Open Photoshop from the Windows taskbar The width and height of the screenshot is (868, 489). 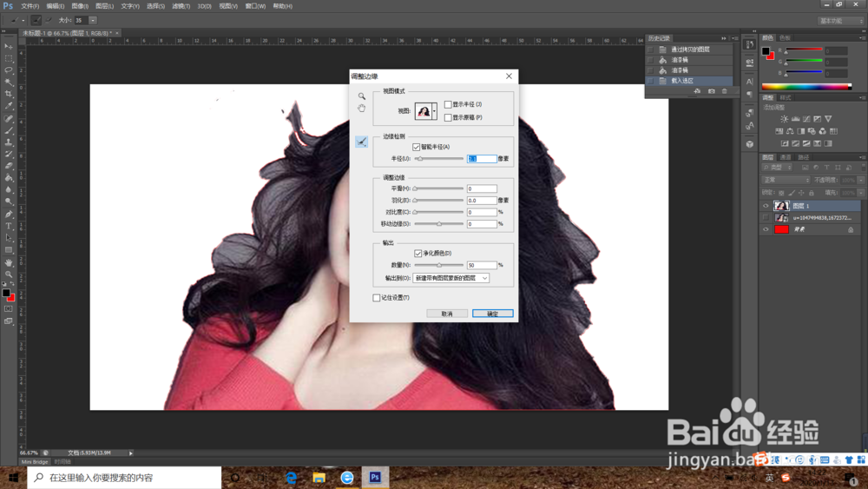click(375, 478)
